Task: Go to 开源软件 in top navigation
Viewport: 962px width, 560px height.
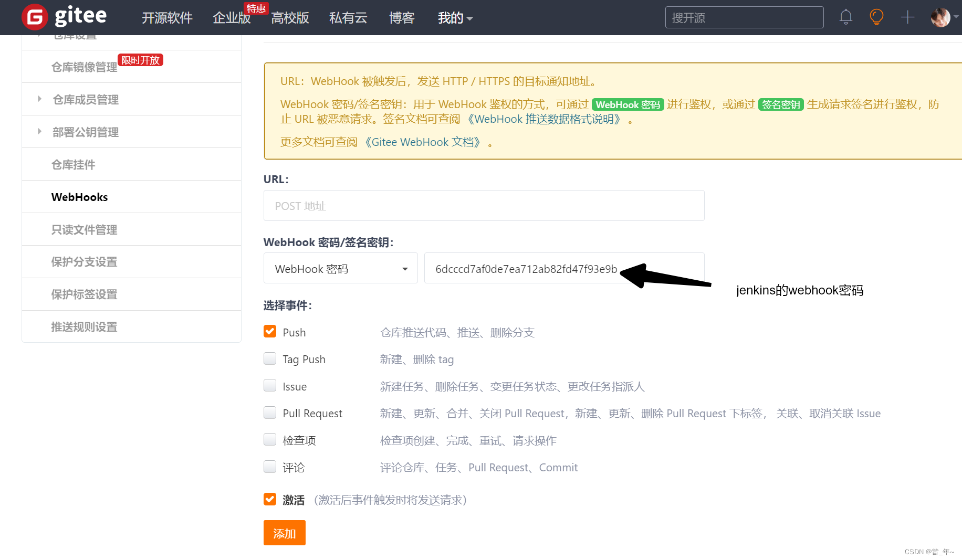Action: (167, 18)
